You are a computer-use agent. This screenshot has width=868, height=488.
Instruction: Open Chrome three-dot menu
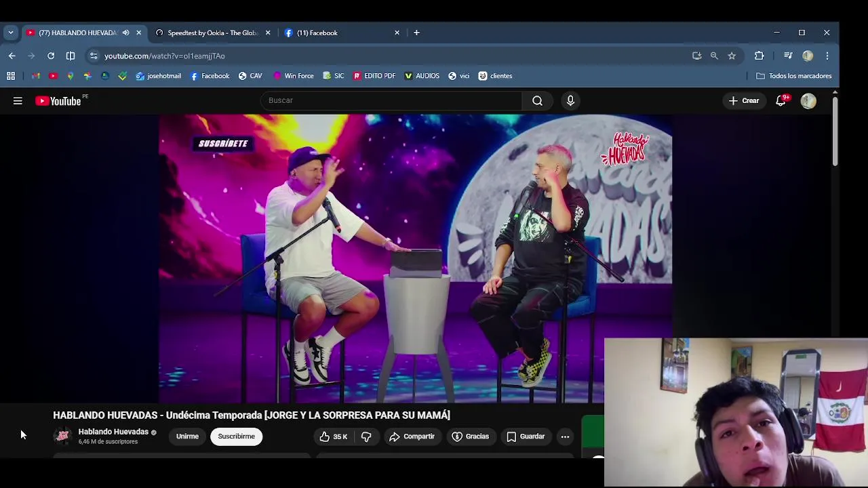[827, 56]
